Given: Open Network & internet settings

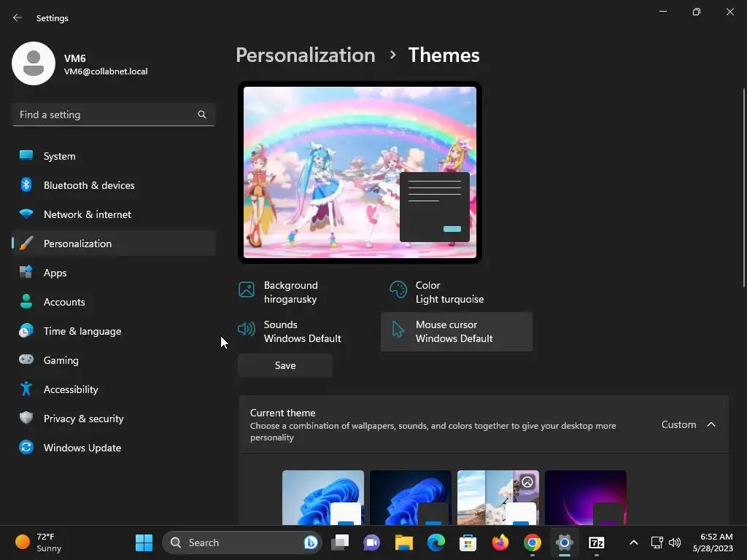Looking at the screenshot, I should 114,214.
